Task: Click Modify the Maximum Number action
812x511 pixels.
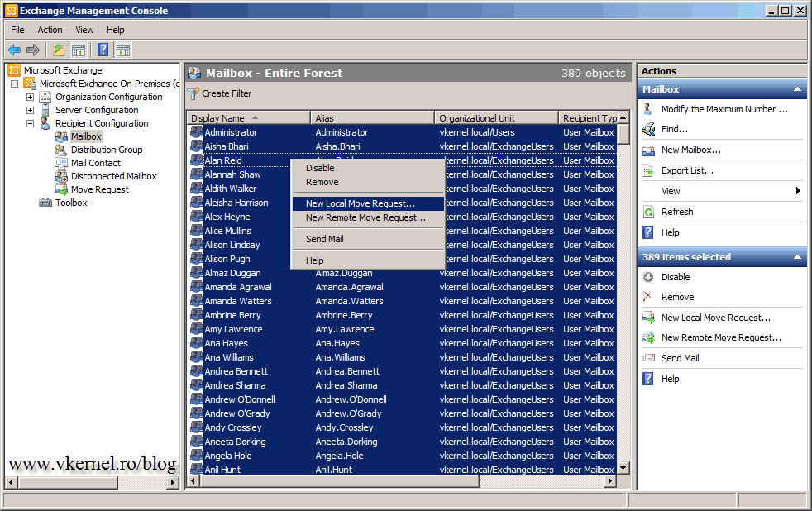Action: (724, 109)
